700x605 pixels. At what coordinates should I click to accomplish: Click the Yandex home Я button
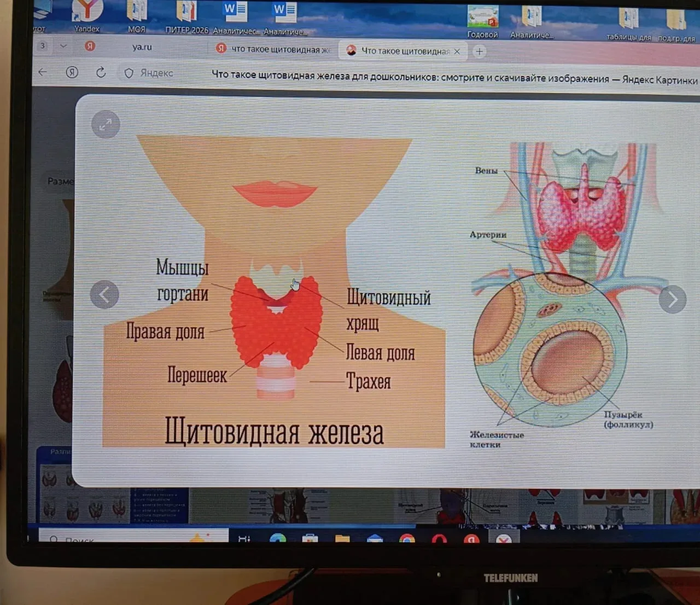(x=72, y=72)
